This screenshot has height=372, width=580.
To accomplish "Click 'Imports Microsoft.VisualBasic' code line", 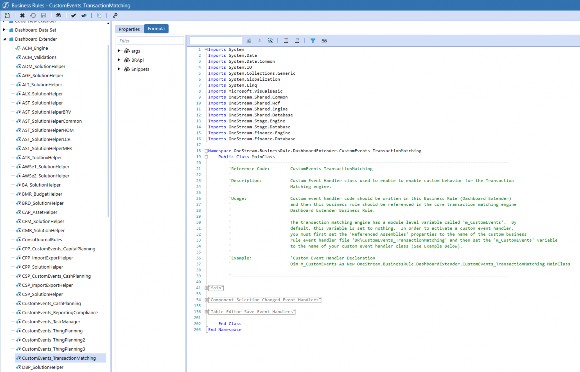I will 245,91.
